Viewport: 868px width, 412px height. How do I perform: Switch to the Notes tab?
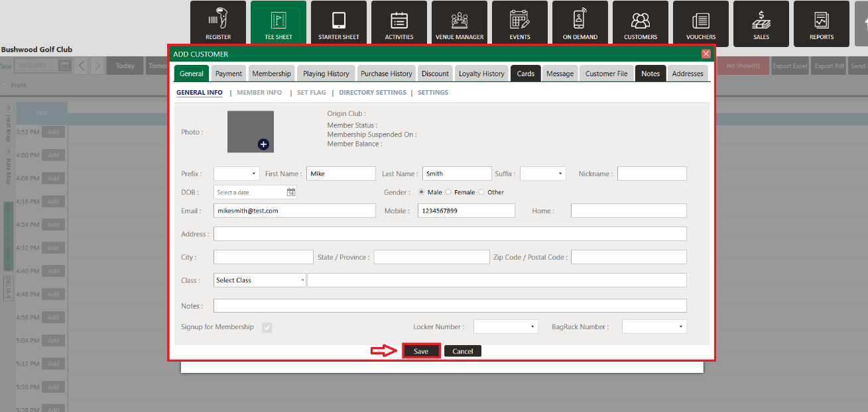point(651,74)
